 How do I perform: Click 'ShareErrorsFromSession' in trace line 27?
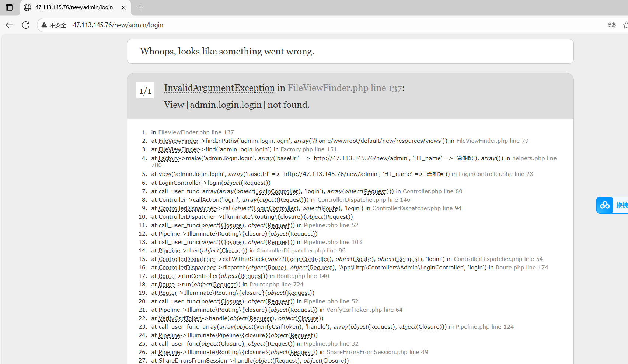point(193,361)
